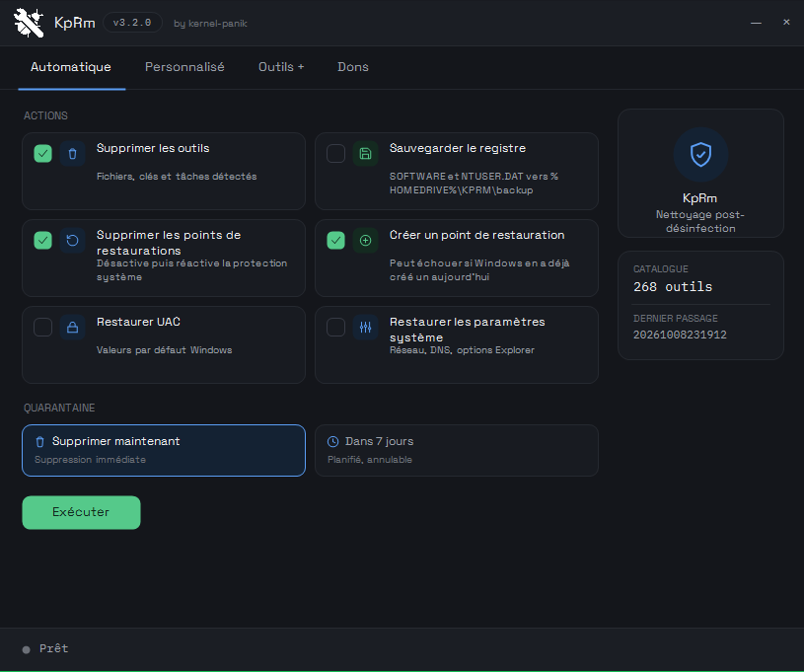Click the padlock icon for Restaurer UAC
Viewport: 804px width, 672px height.
click(73, 327)
